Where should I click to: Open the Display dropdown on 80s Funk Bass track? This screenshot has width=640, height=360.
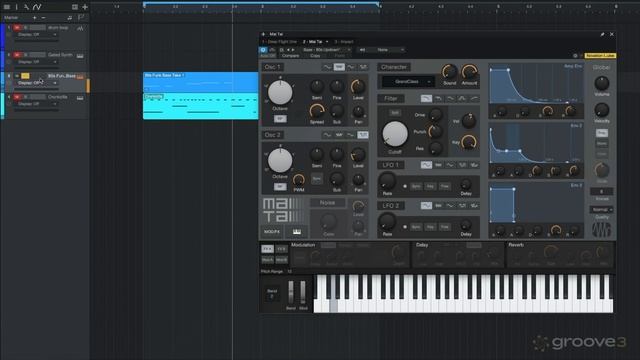pos(37,83)
